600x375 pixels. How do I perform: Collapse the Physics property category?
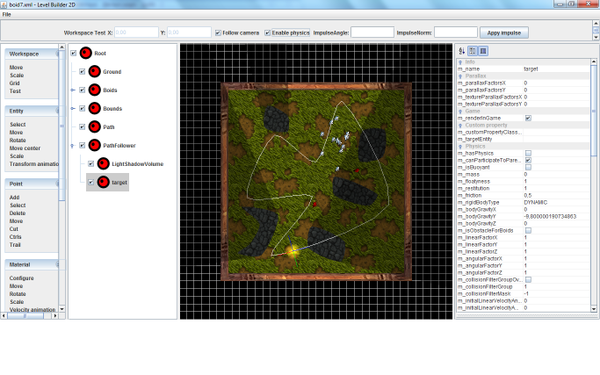pos(460,146)
